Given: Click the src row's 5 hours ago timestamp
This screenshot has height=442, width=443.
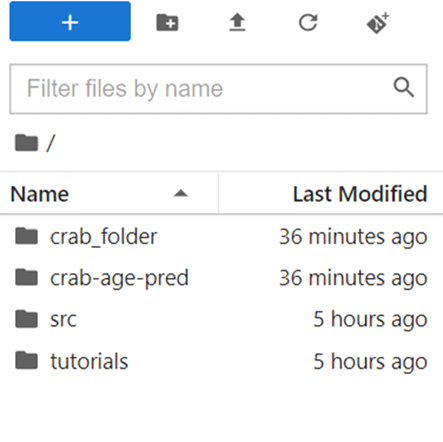Looking at the screenshot, I should (x=370, y=319).
